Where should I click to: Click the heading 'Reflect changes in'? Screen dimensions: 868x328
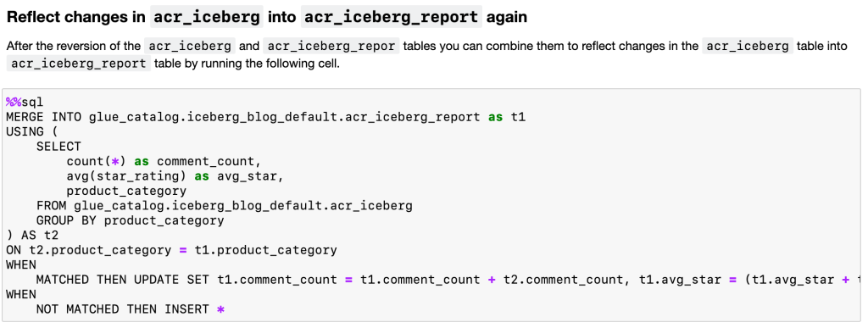pyautogui.click(x=75, y=17)
